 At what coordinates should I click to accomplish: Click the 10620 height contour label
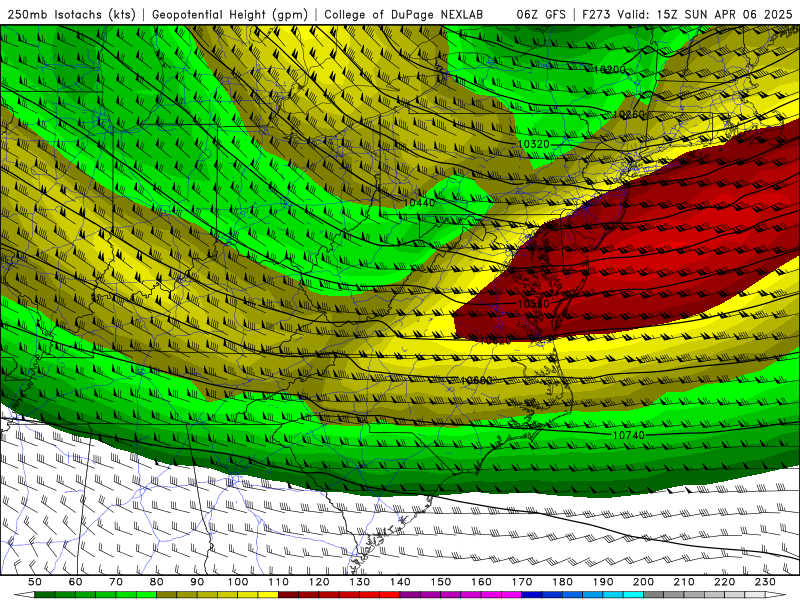click(x=495, y=340)
